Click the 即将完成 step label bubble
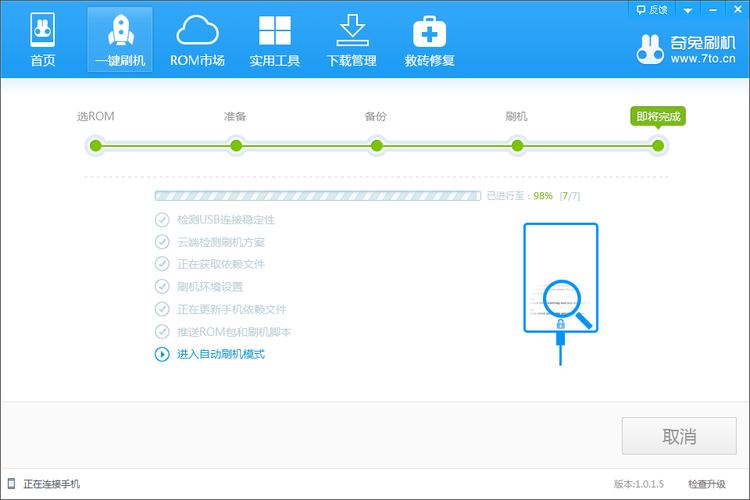 tap(657, 117)
